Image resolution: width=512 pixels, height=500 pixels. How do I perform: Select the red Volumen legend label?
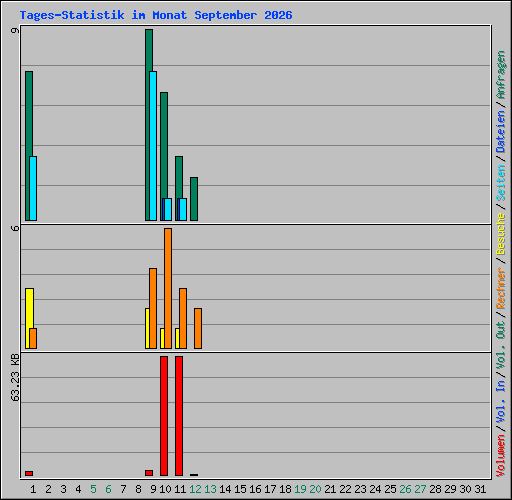(x=501, y=455)
